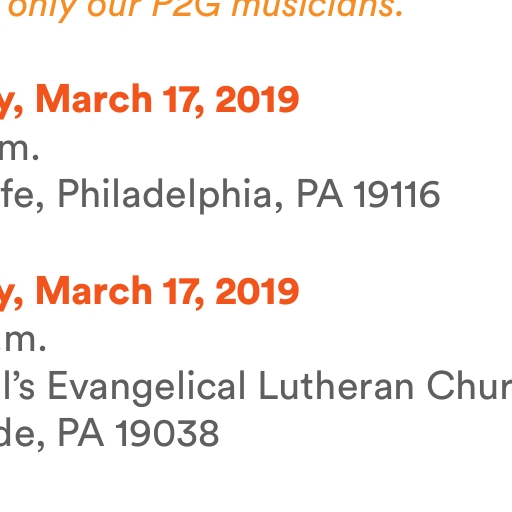Click the "m." time text above the Lutheran Church line
512x512 pixels.
pyautogui.click(x=23, y=340)
